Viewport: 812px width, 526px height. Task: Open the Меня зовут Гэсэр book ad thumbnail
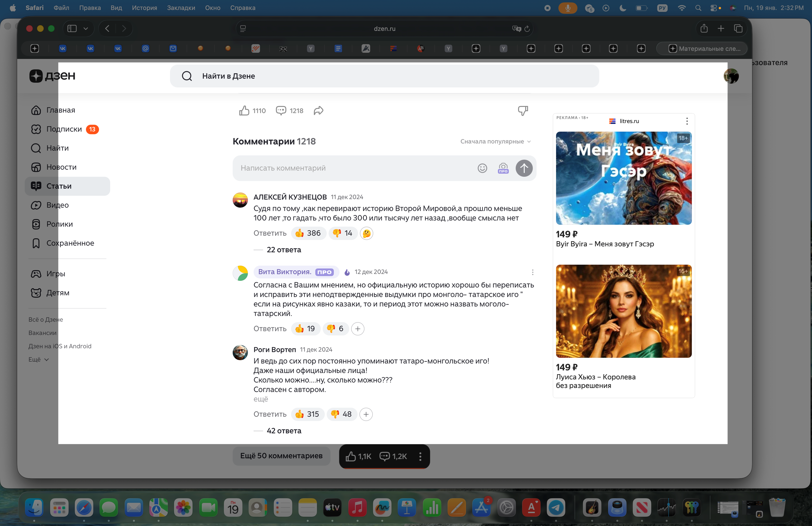tap(623, 178)
